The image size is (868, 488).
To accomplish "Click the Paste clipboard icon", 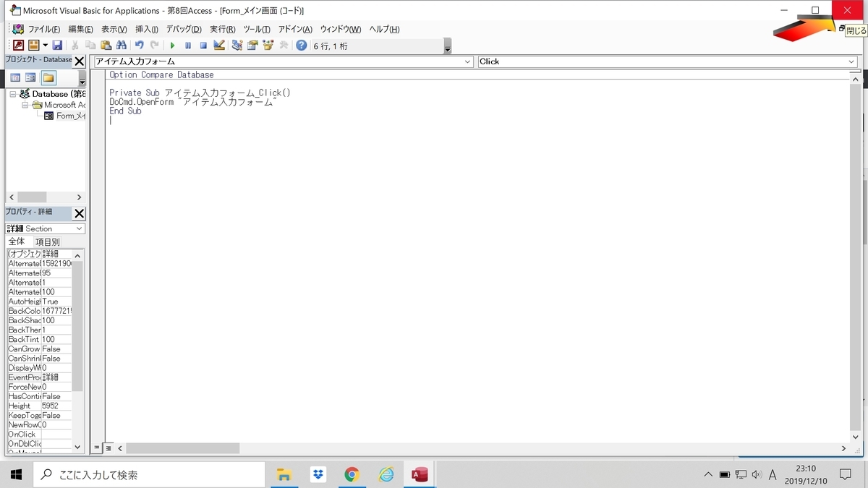I will tap(106, 45).
